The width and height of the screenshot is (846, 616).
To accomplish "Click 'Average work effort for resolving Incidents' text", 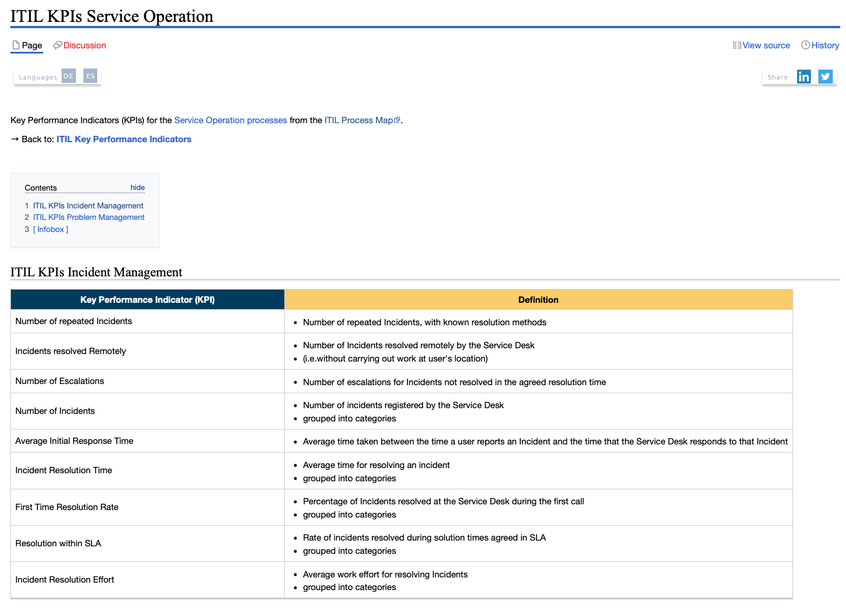I will click(385, 575).
